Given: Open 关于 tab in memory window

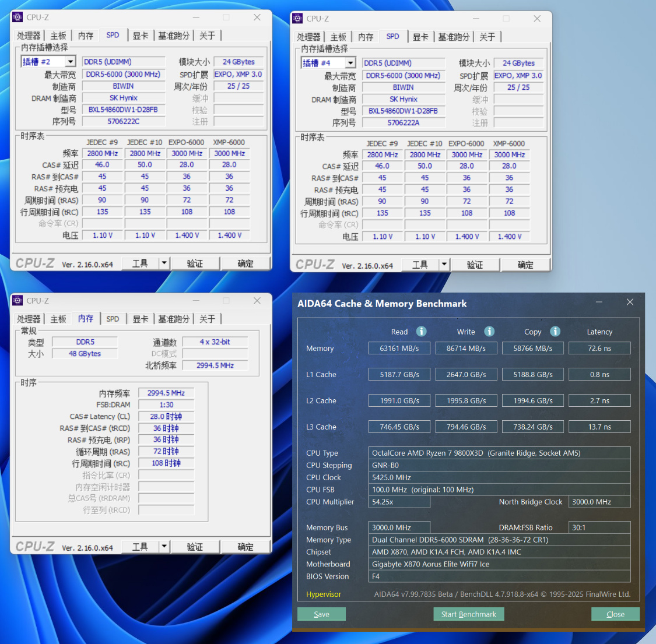Looking at the screenshot, I should coord(207,319).
